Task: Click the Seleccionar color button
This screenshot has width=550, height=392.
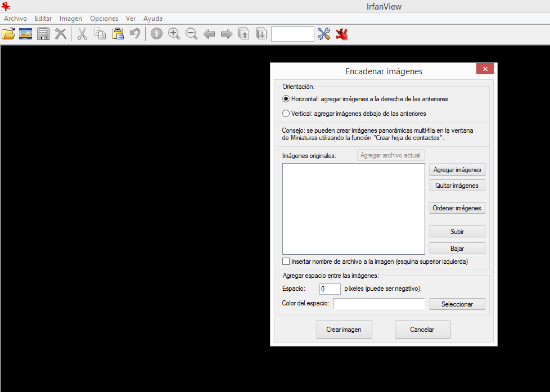Action: coord(457,304)
